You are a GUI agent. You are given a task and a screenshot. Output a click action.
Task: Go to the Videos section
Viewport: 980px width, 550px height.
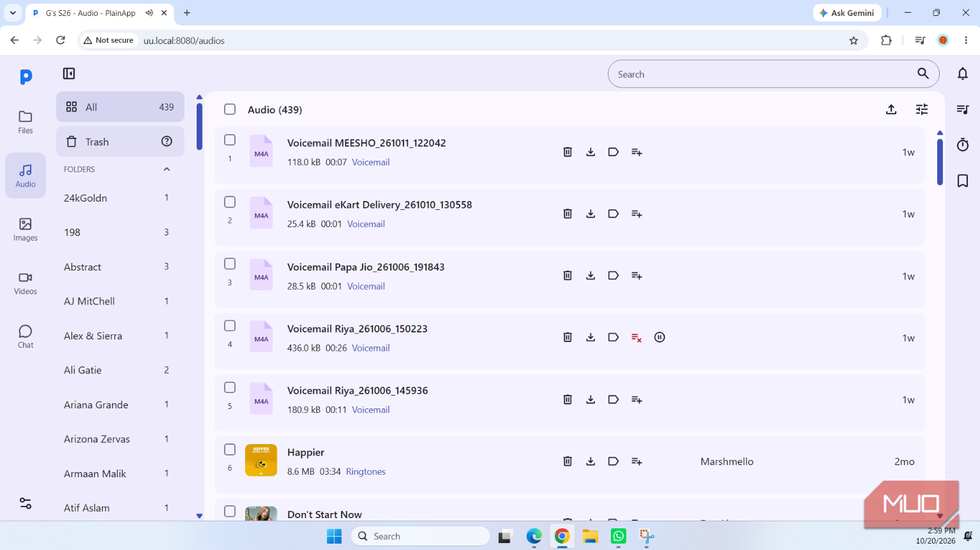26,283
